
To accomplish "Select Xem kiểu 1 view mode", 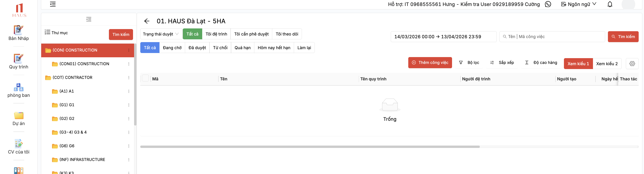I will tap(578, 63).
